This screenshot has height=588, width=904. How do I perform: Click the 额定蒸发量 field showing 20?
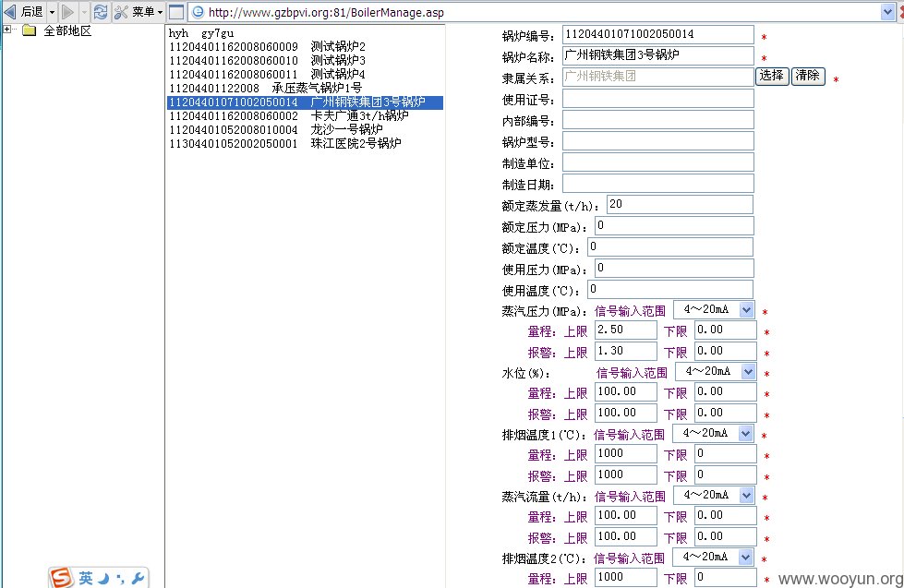[x=680, y=205]
